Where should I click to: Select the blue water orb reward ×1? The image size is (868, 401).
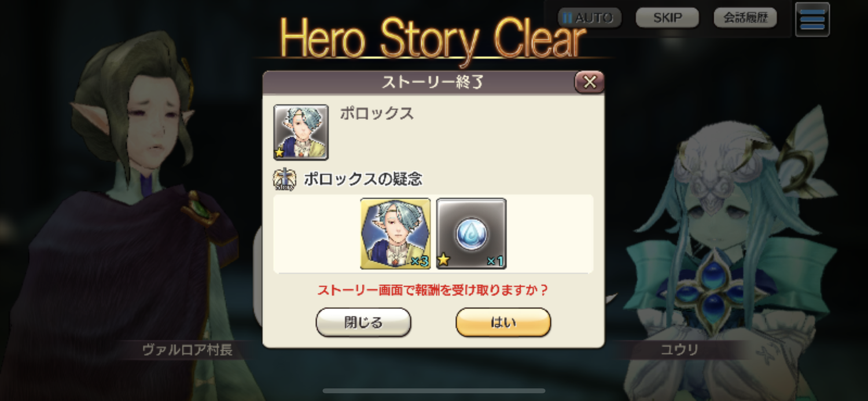click(472, 233)
